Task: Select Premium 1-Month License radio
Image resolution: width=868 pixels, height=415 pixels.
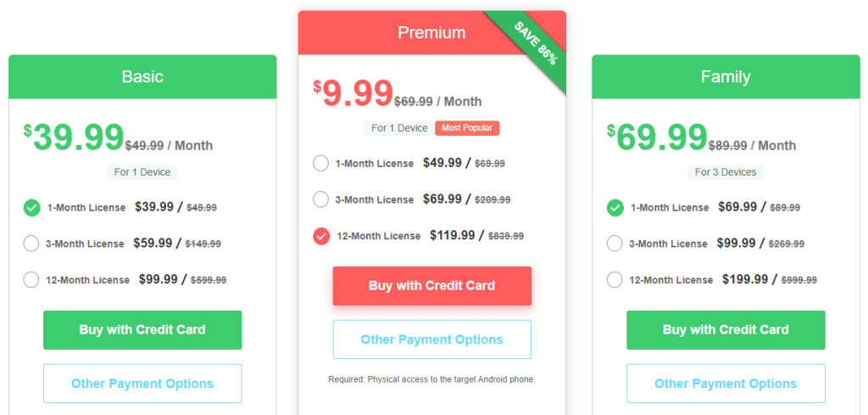Action: click(x=320, y=164)
